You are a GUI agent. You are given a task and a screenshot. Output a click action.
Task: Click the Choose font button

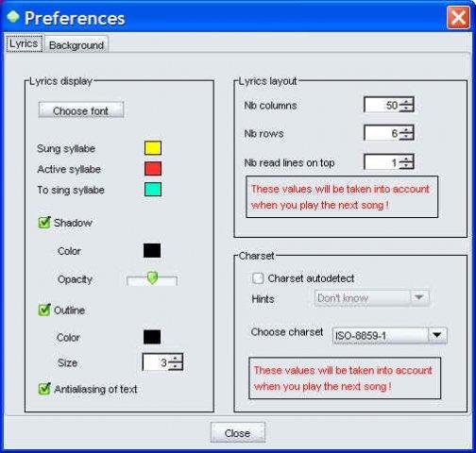[x=81, y=110]
